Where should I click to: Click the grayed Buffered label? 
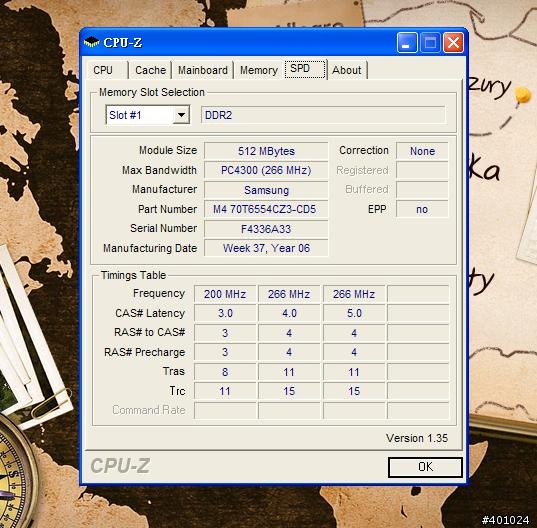[367, 189]
